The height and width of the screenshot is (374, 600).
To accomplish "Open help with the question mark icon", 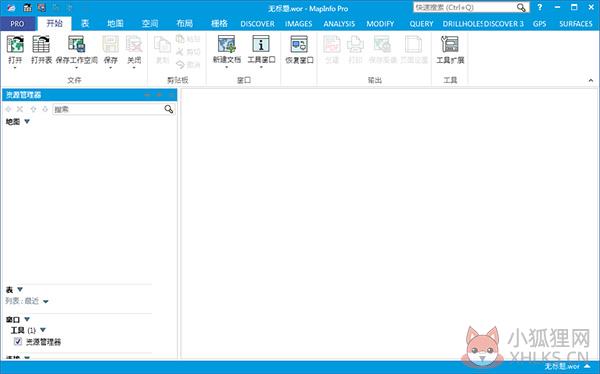I will tap(540, 7).
